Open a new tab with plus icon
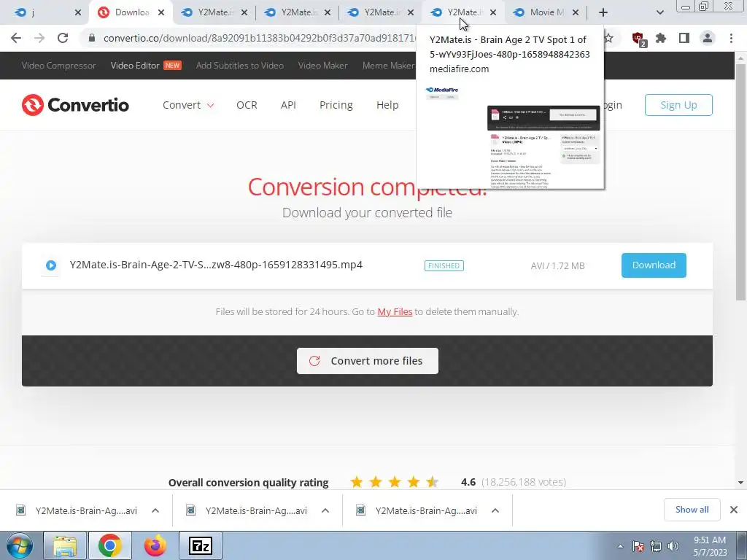Viewport: 747px width, 560px height. [603, 12]
